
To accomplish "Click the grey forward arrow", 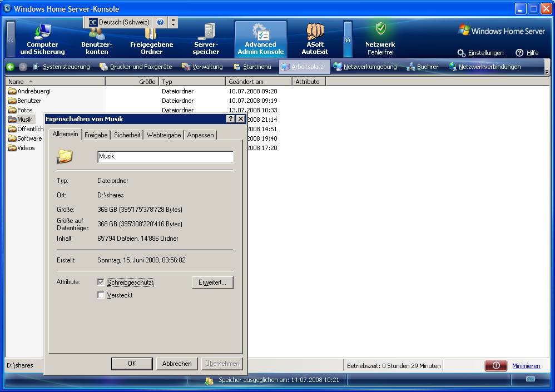I will (x=23, y=67).
